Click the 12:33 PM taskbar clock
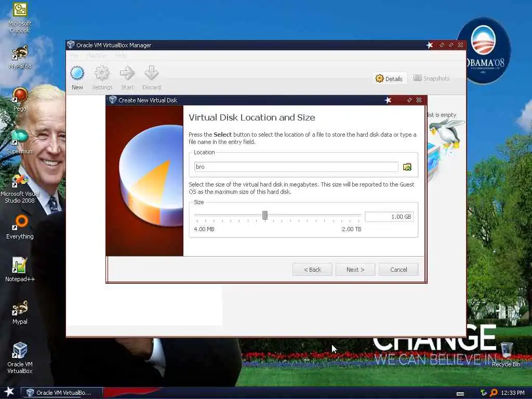The height and width of the screenshot is (399, 532). 513,393
